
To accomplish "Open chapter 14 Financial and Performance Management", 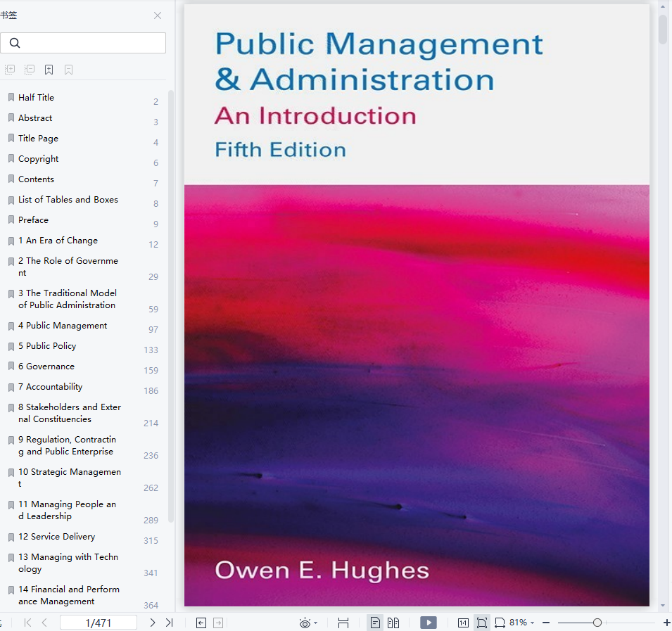I will [x=69, y=595].
